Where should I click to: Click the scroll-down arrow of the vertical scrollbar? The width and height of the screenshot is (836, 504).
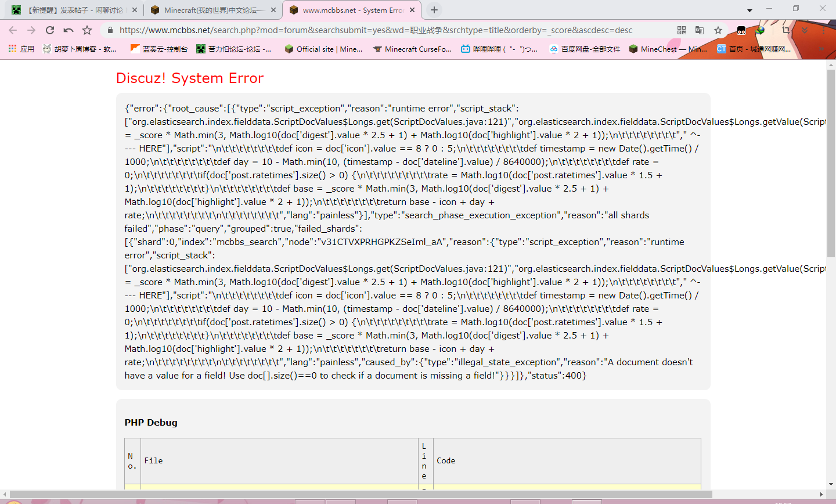831,484
